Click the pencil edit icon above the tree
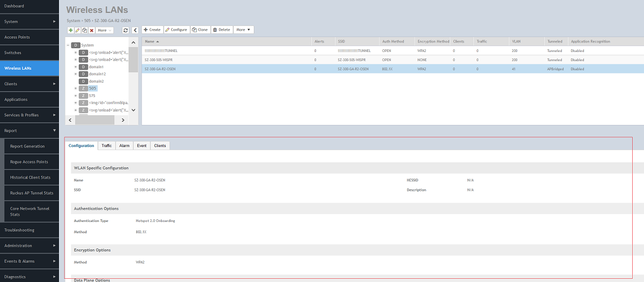Image resolution: width=644 pixels, height=282 pixels. coord(78,30)
